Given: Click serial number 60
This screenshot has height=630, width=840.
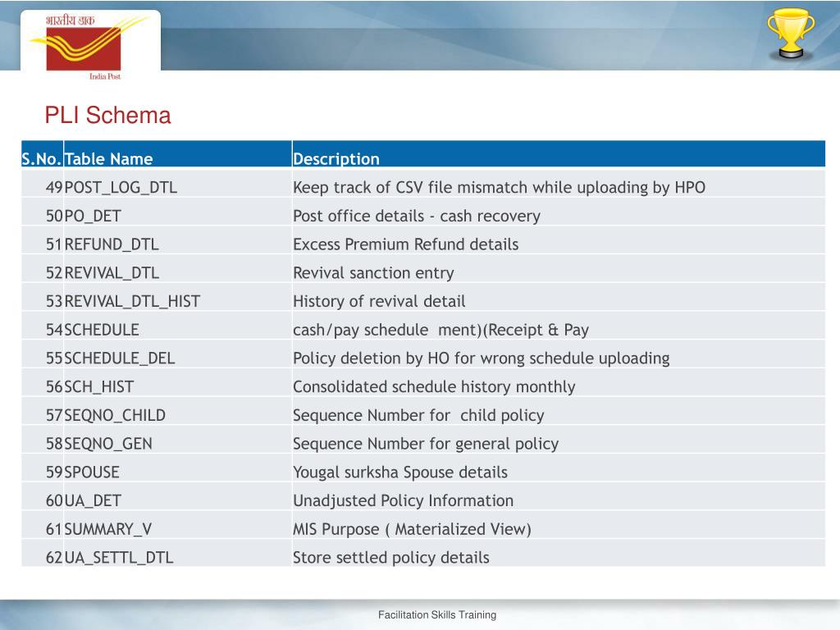Looking at the screenshot, I should point(54,500).
